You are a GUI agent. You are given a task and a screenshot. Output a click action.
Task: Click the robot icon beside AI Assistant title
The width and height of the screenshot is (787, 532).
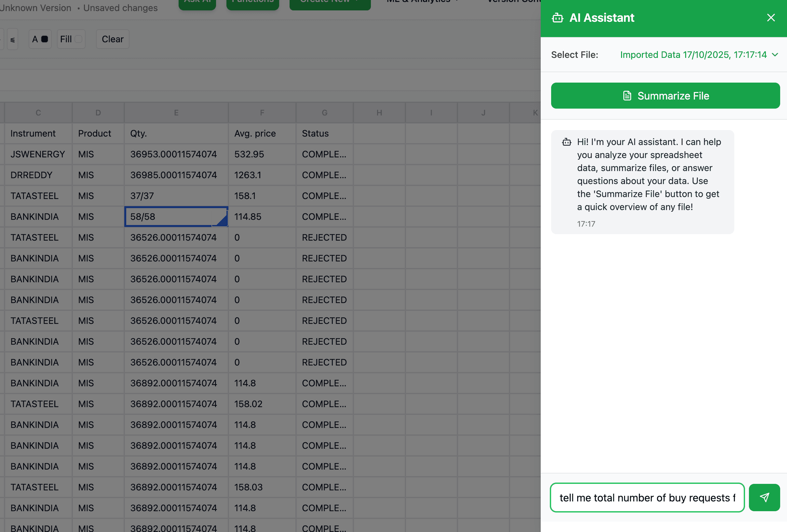tap(557, 18)
